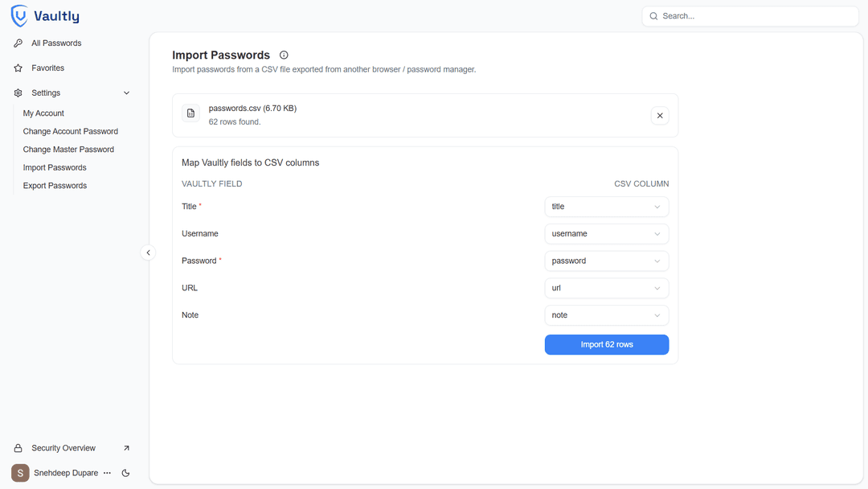Focus the Search input field
This screenshot has width=868, height=489.
(755, 16)
